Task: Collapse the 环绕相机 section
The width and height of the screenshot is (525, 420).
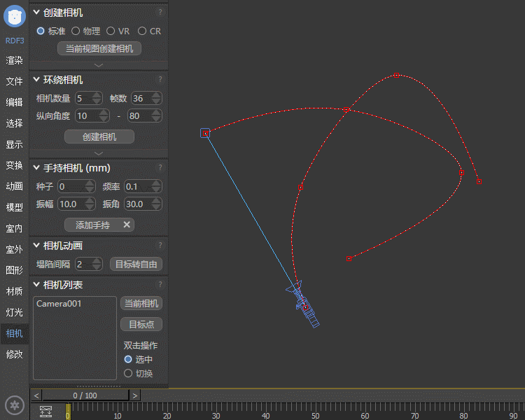Action: pos(36,79)
